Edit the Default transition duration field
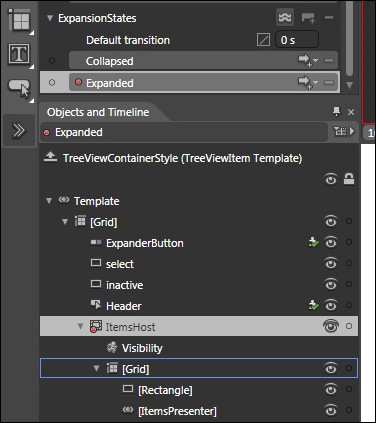 coord(297,40)
